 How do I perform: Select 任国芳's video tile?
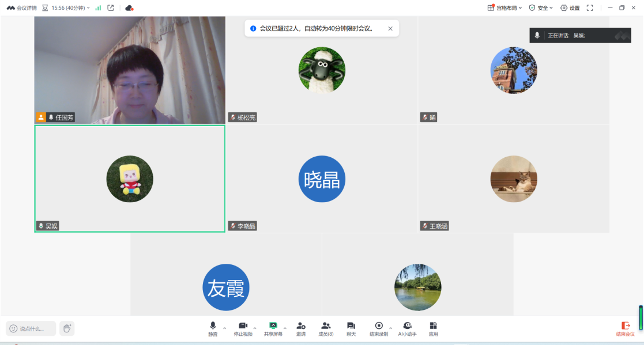130,70
